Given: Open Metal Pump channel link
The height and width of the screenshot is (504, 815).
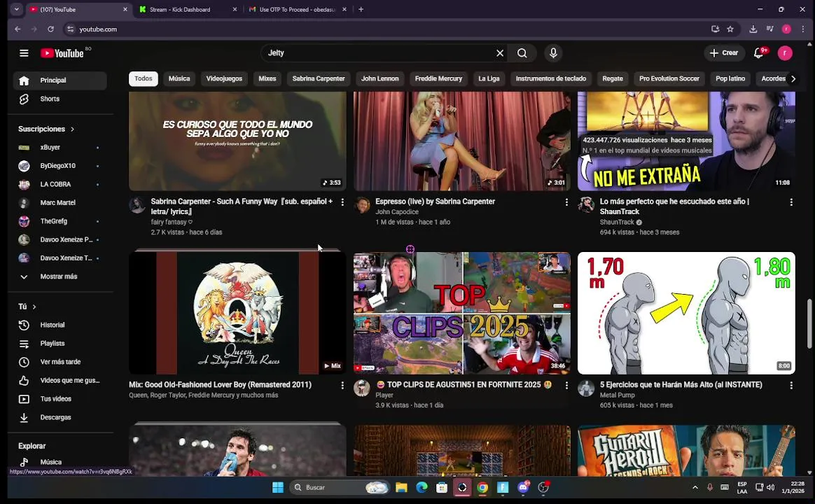Looking at the screenshot, I should point(618,395).
